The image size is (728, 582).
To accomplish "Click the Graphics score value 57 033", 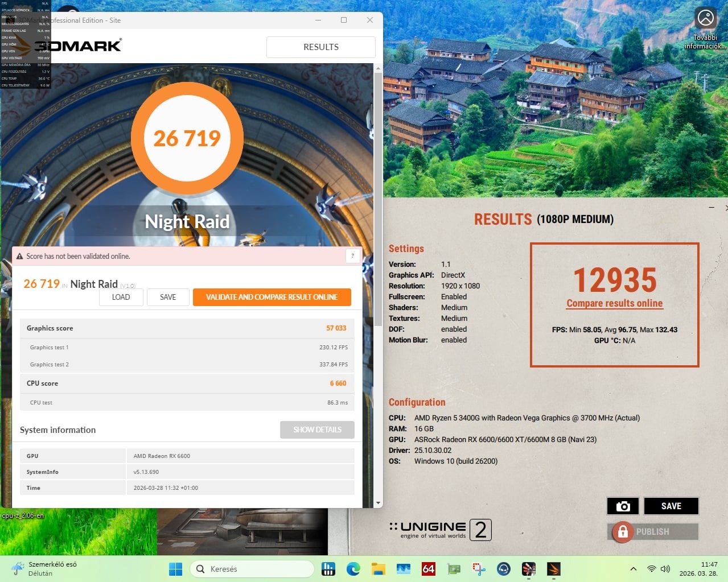I will pyautogui.click(x=336, y=328).
